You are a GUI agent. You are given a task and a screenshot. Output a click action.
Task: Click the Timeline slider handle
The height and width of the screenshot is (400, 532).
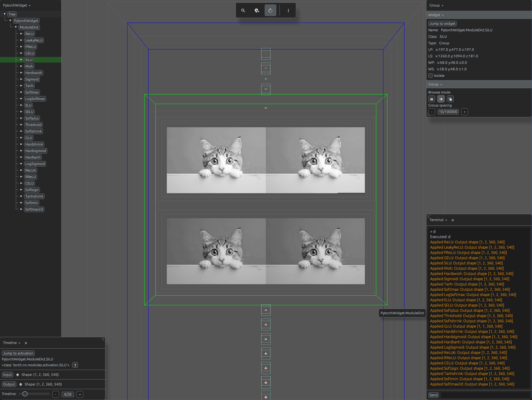click(25, 394)
